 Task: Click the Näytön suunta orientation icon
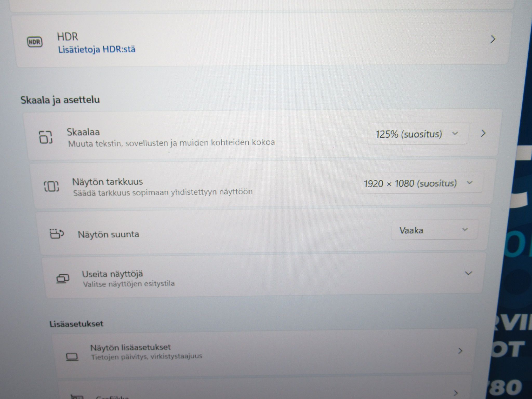pyautogui.click(x=57, y=234)
